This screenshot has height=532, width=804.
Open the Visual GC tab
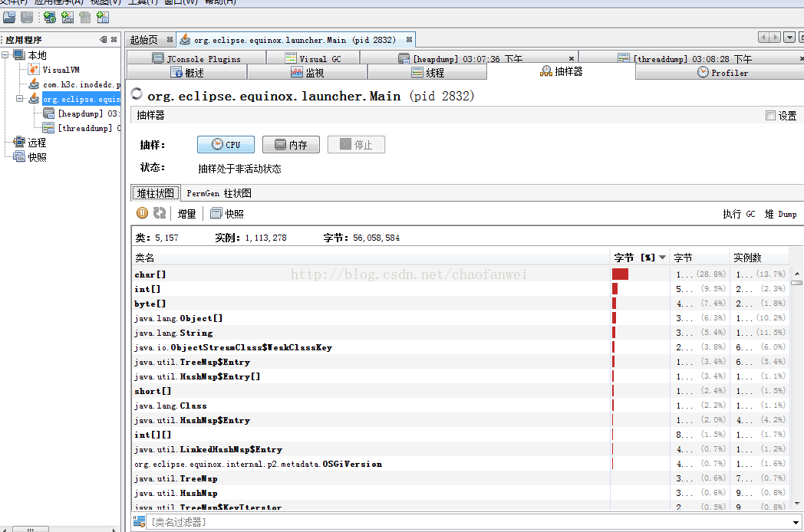(x=313, y=58)
